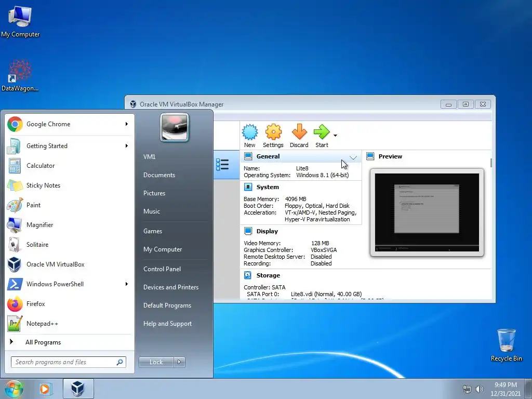Select the Recycle Bin desktop icon
This screenshot has height=399, width=532.
coord(507,345)
